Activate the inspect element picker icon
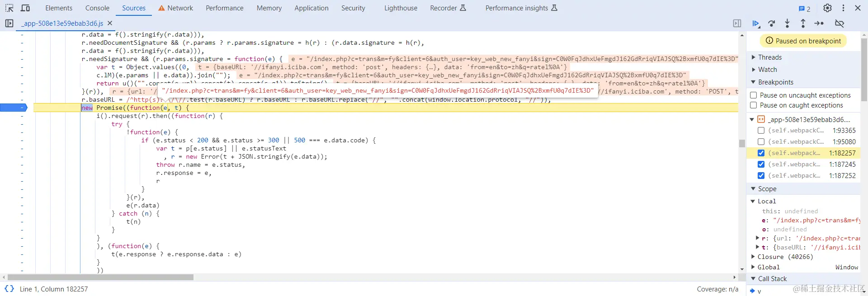This screenshot has width=868, height=296. (9, 8)
